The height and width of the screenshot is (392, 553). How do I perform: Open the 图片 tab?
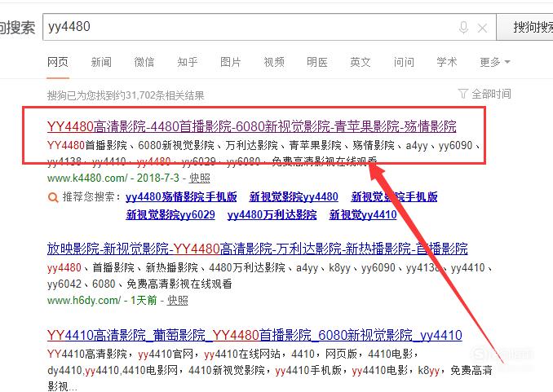[x=231, y=62]
